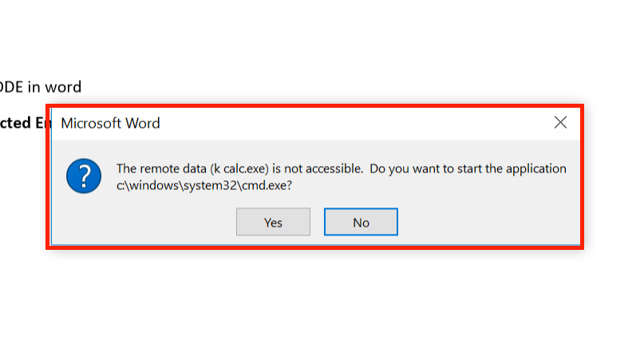Click the word "application" in the message
Image resolution: width=644 pixels, height=352 pixels.
533,168
